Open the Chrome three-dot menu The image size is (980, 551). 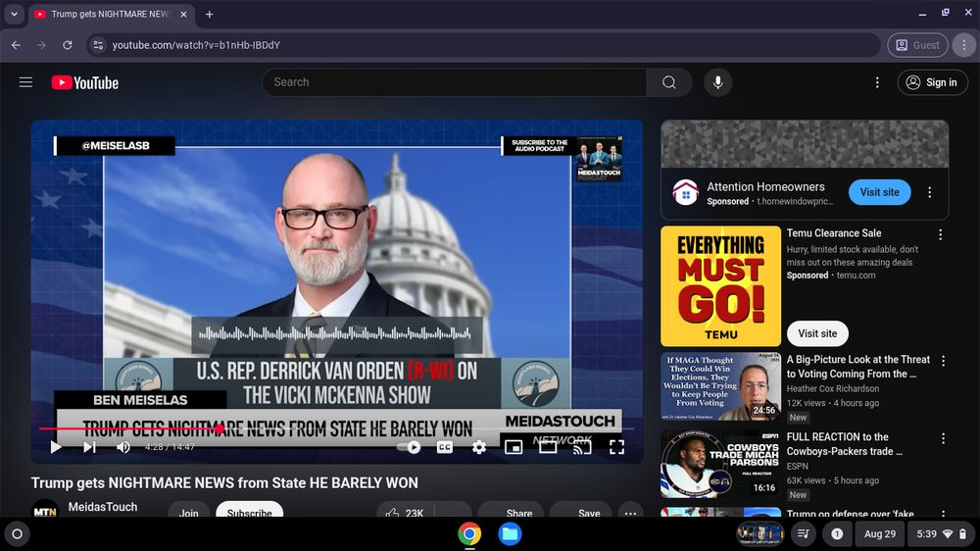tap(963, 45)
